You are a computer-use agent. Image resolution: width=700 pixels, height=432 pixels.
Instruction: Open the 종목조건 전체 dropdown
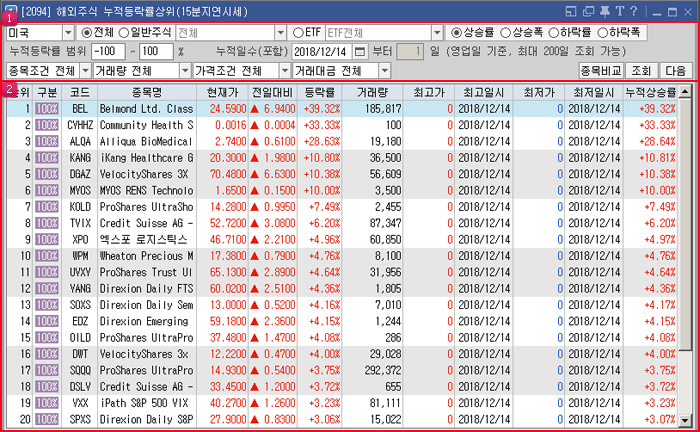(86, 71)
